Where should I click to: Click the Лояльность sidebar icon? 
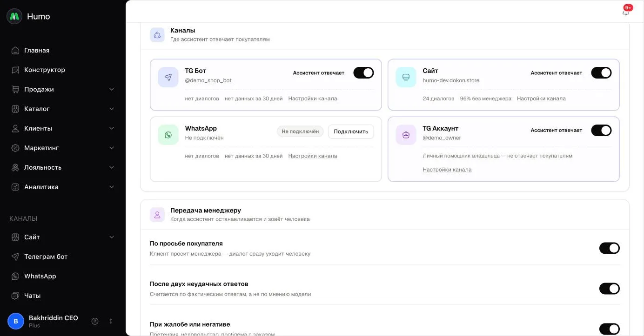(15, 167)
